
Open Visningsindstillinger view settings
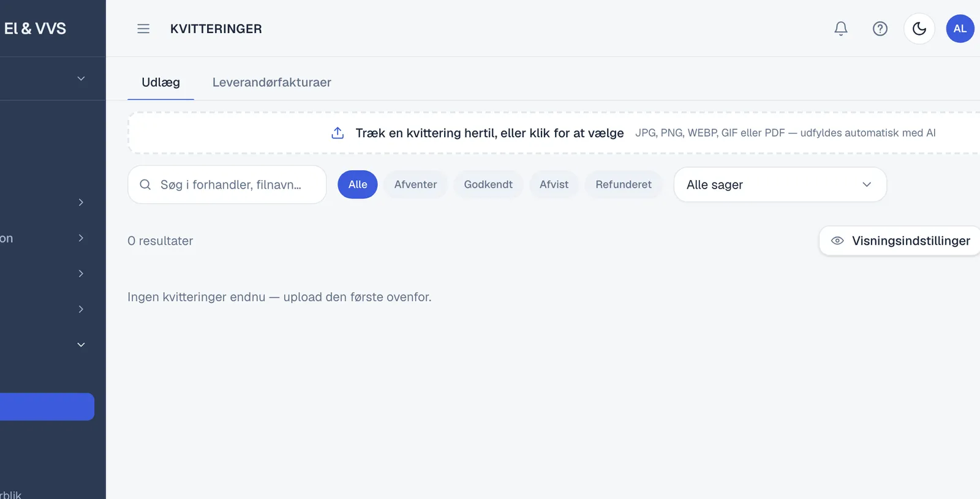tap(900, 241)
